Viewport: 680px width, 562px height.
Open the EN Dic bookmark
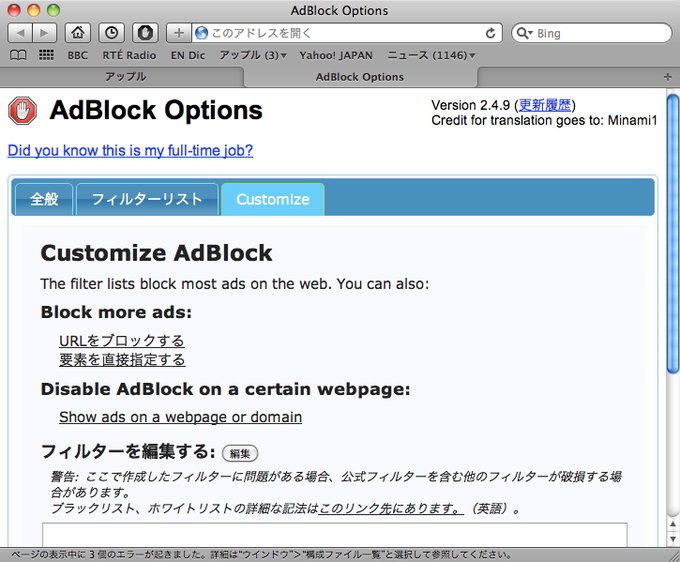pos(188,56)
